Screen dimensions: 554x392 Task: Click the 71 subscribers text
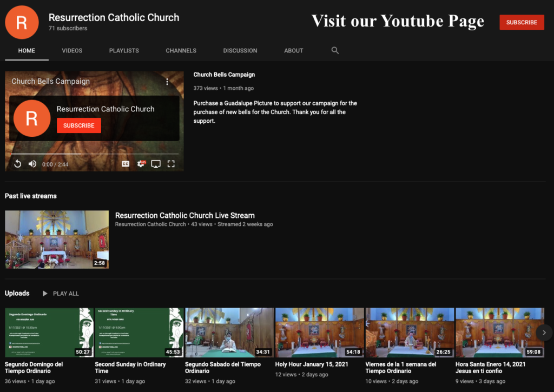coord(68,28)
